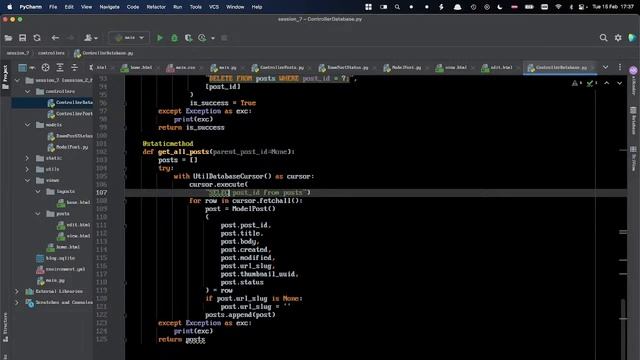This screenshot has height=360, width=640.
Task: Click the session_7 breadcrumb in navigation bar
Action: (18, 53)
